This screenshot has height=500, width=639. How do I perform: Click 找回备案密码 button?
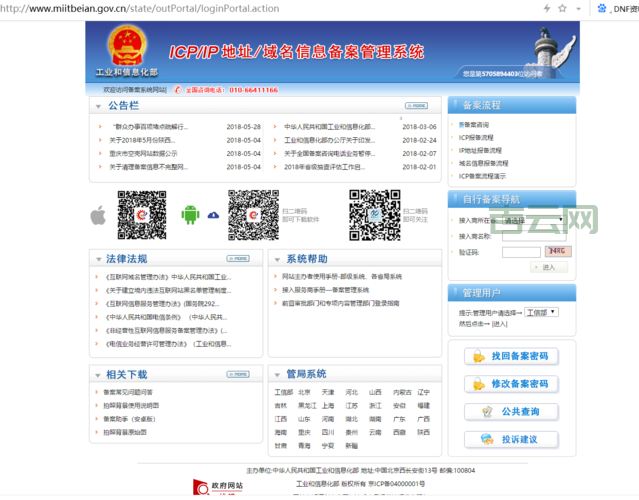(x=511, y=356)
